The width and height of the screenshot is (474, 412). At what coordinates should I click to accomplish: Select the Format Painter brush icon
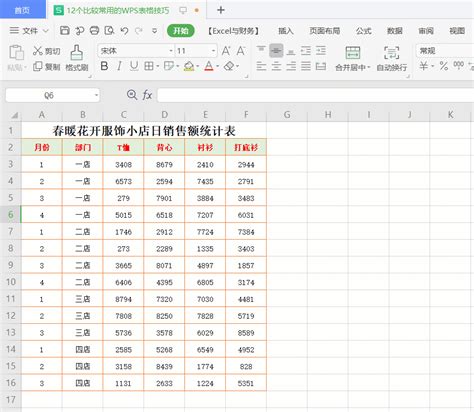pyautogui.click(x=77, y=53)
